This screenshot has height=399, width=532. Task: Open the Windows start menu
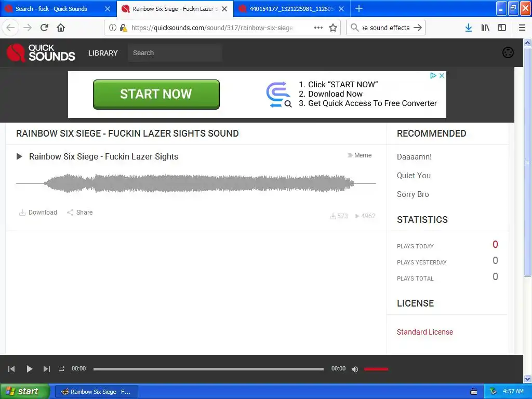pyautogui.click(x=24, y=392)
